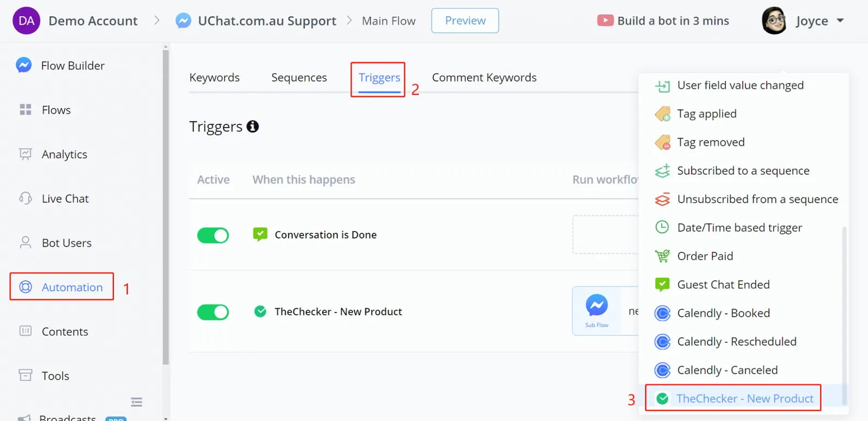Toggle off Conversation is Done trigger
Image resolution: width=868 pixels, height=421 pixels.
click(213, 235)
